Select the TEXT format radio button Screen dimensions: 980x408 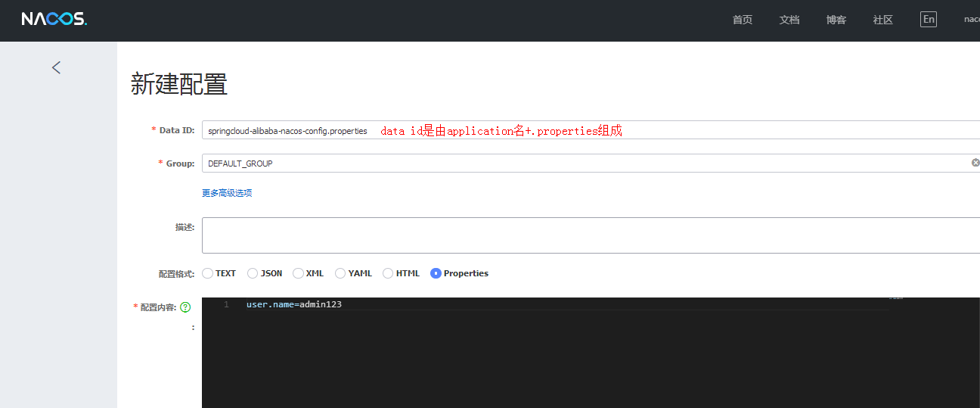pyautogui.click(x=207, y=273)
